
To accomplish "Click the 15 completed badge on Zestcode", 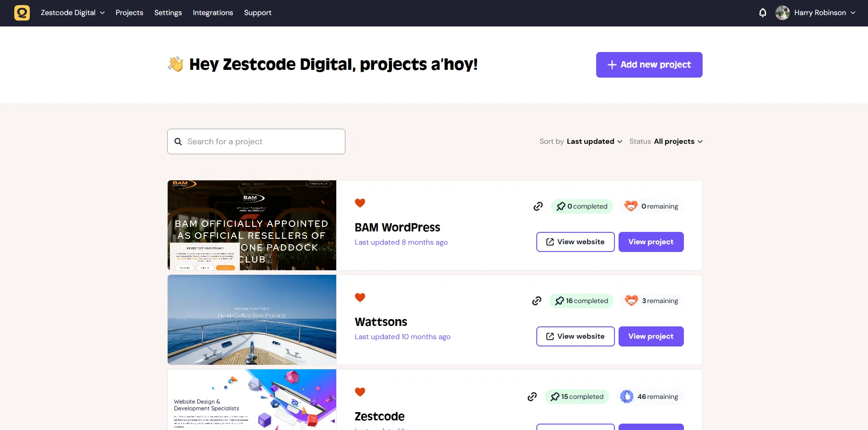I will coord(577,397).
